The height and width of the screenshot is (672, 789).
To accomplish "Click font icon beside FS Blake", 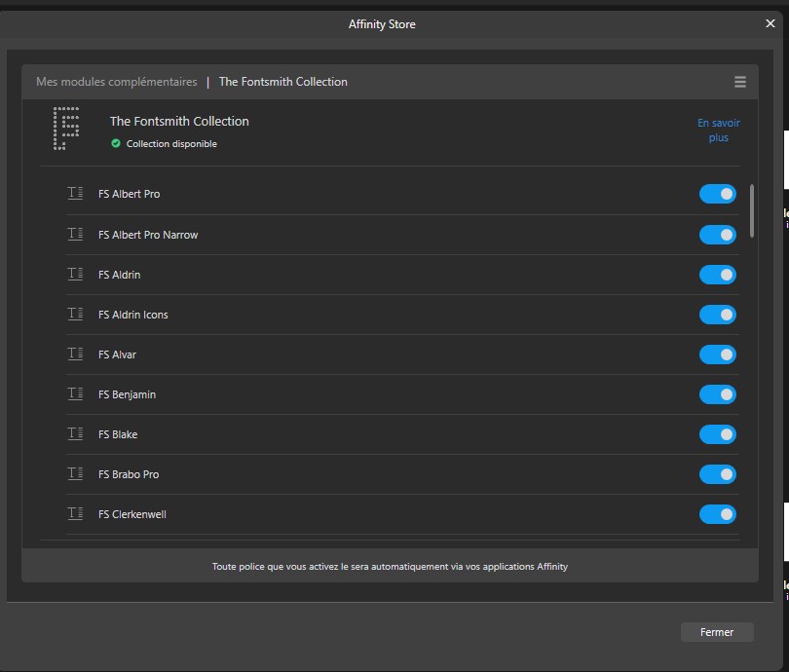I will tap(75, 433).
